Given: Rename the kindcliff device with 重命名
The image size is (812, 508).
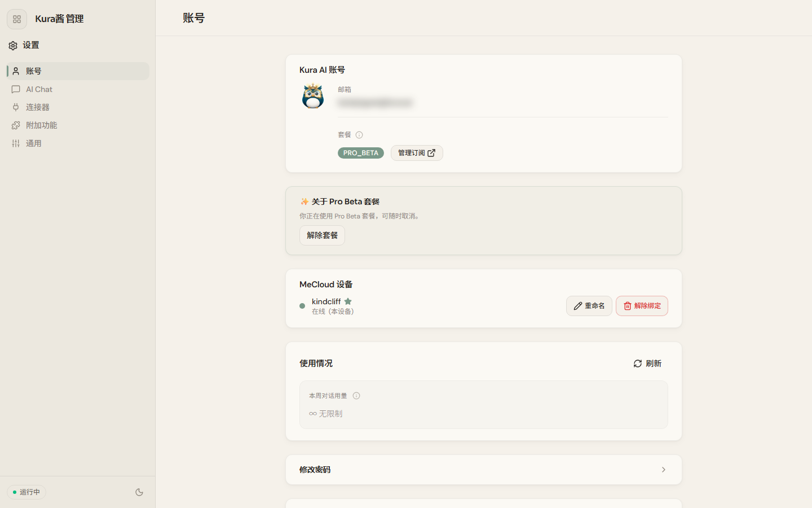Looking at the screenshot, I should coord(589,306).
